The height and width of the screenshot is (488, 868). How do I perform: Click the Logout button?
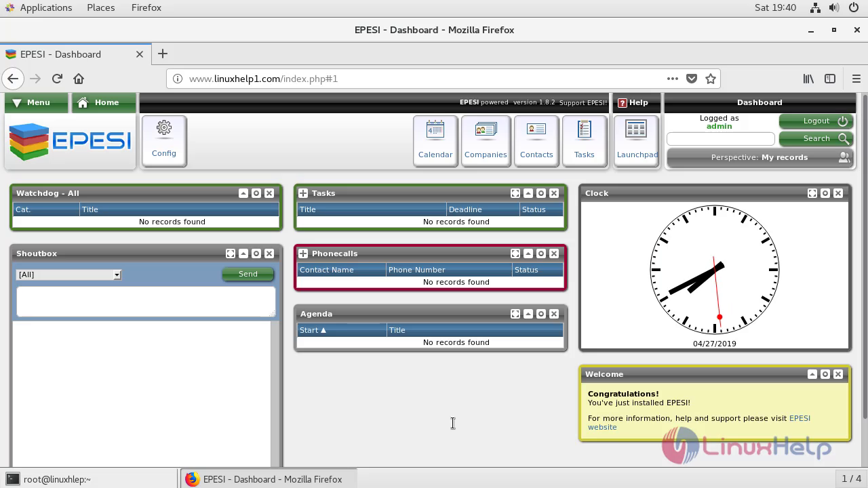click(816, 121)
